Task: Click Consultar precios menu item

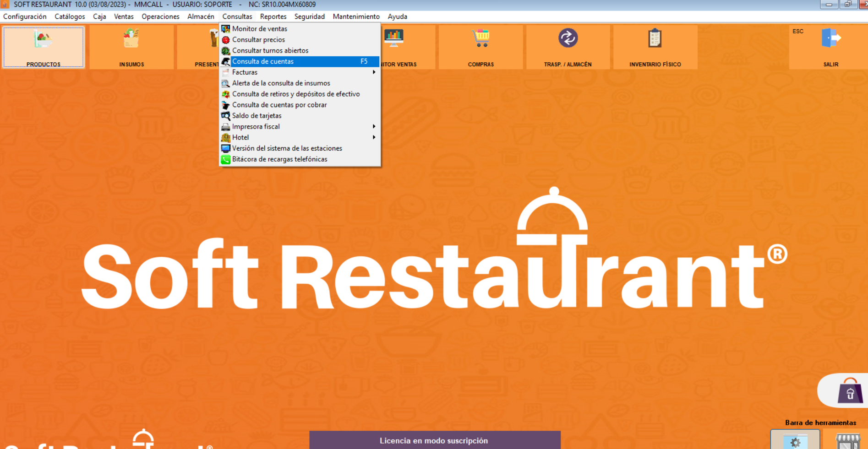Action: point(258,40)
